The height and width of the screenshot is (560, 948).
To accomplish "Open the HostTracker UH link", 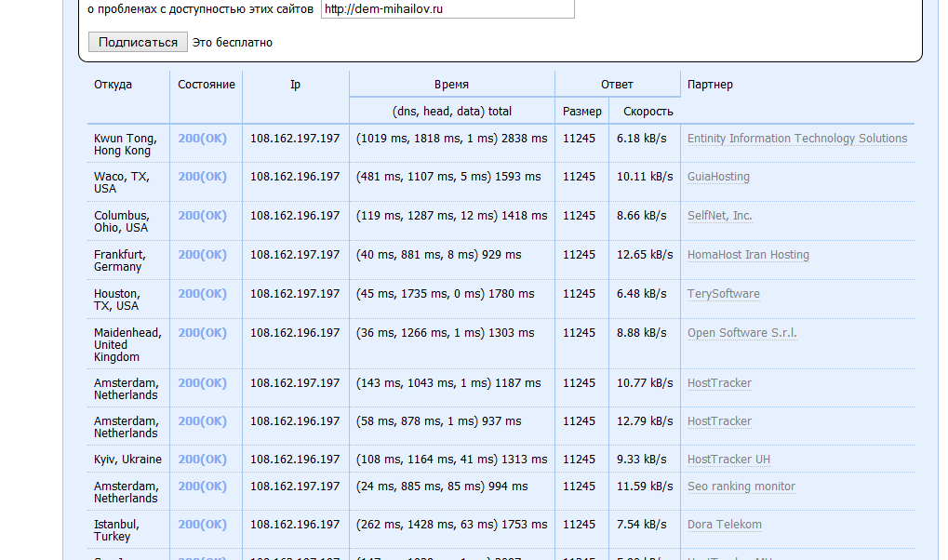I will coord(728,460).
